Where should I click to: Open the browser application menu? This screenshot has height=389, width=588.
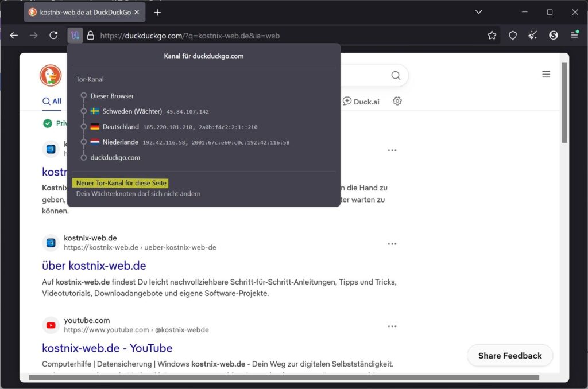(x=574, y=35)
